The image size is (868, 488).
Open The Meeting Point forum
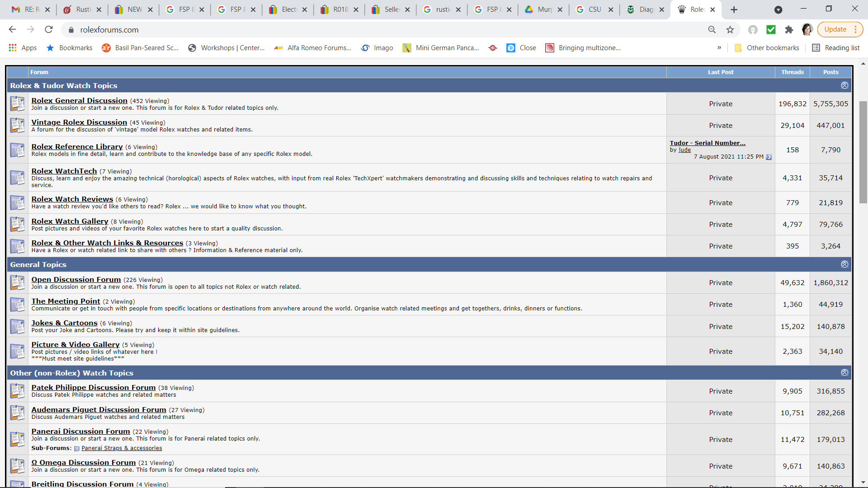pos(66,301)
